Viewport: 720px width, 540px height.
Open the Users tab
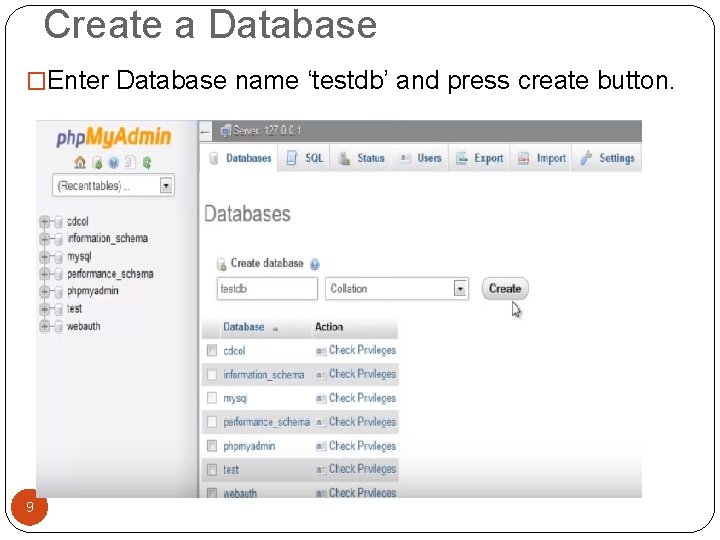tap(420, 158)
